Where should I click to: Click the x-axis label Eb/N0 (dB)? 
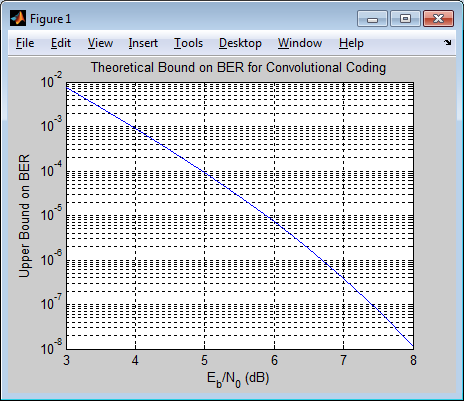click(238, 379)
